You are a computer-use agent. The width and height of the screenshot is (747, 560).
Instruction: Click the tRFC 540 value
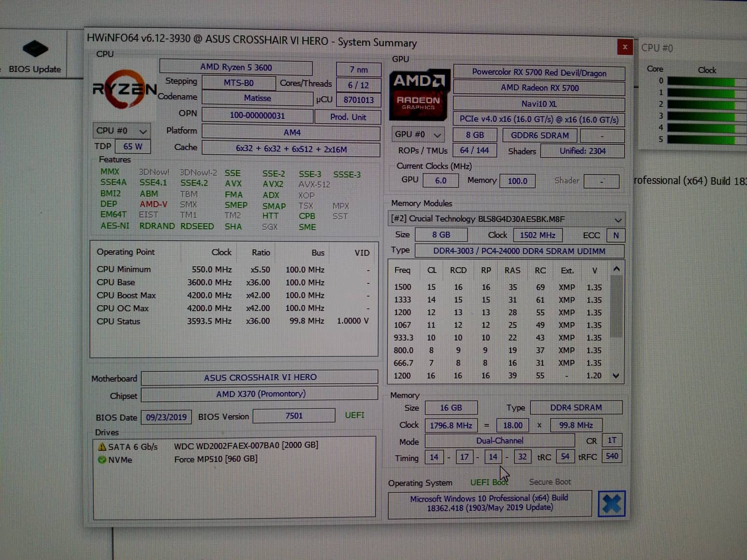tap(611, 456)
